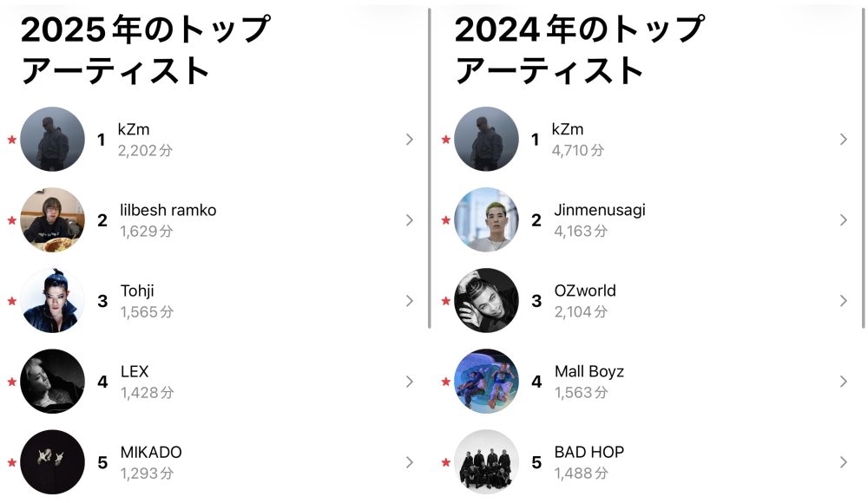868x503 pixels.
Task: Click the red star beside Tohji
Action: 11,301
